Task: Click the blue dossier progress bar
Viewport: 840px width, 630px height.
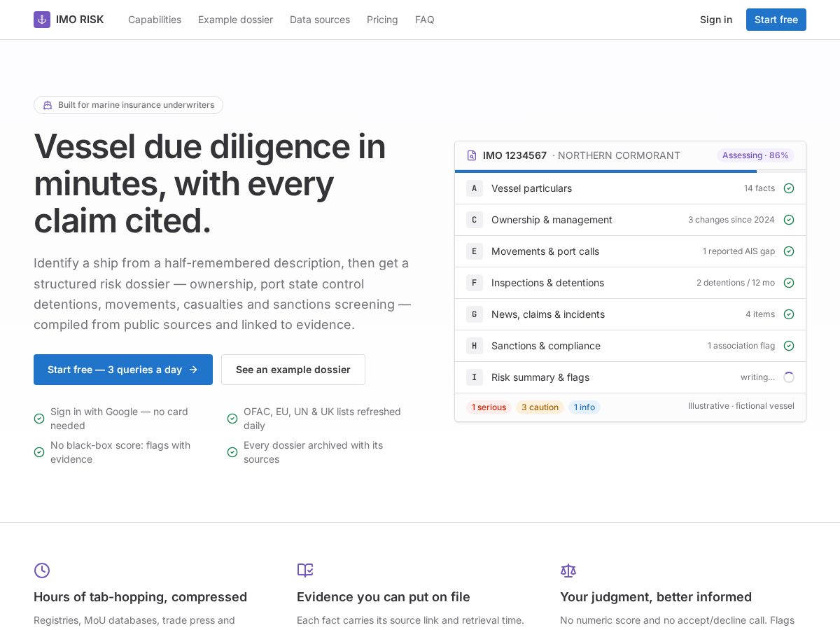Action: [x=605, y=171]
